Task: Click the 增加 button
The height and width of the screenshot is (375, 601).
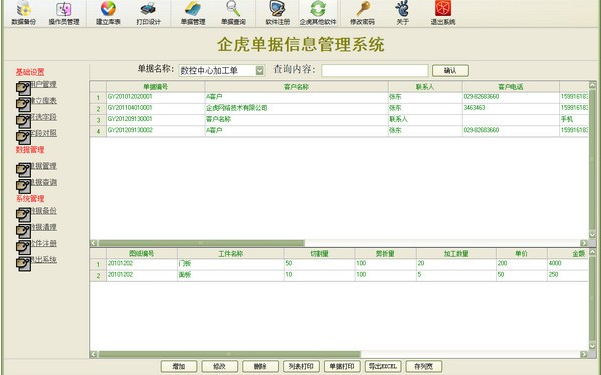Action: [x=179, y=366]
